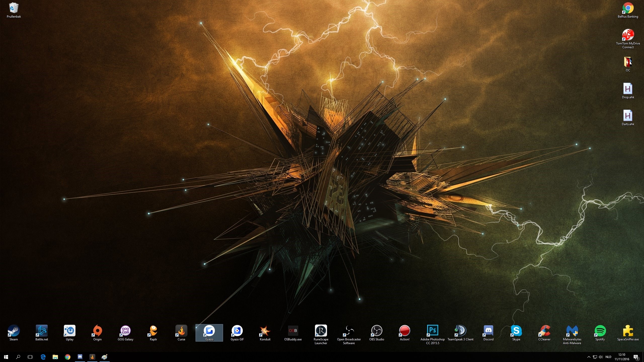Image resolution: width=644 pixels, height=362 pixels.
Task: Select the Curse desktop shortcut
Action: 181,333
